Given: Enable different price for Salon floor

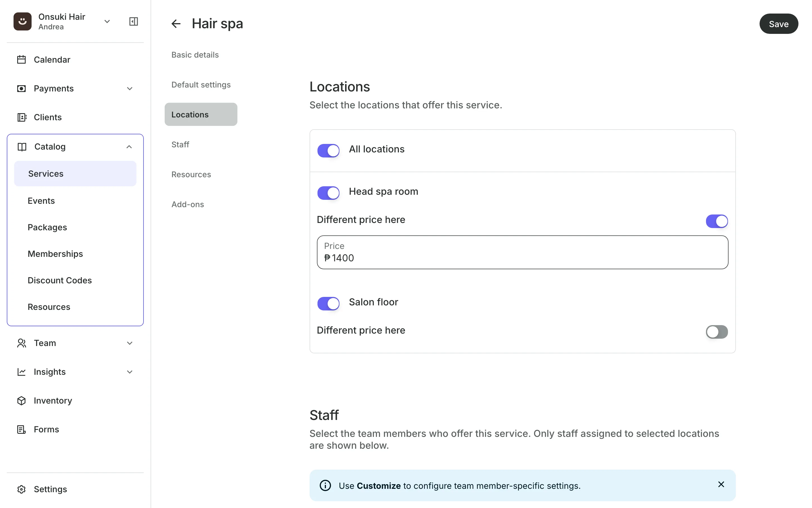Looking at the screenshot, I should coord(717,332).
